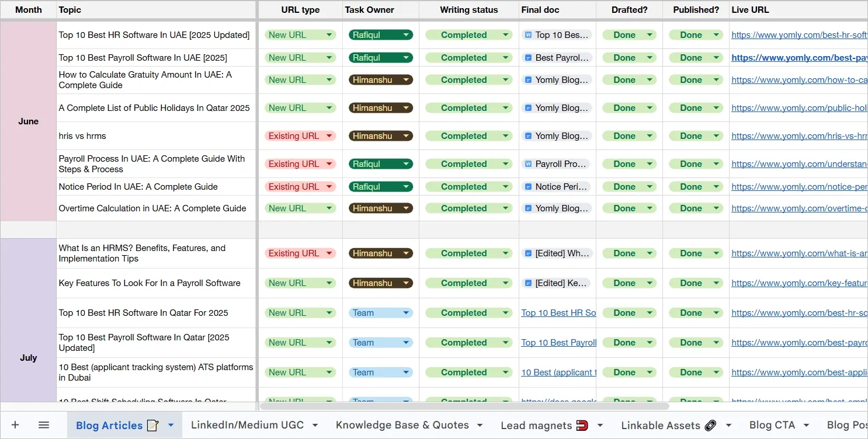Click the horizontal scrollbar

[464, 406]
